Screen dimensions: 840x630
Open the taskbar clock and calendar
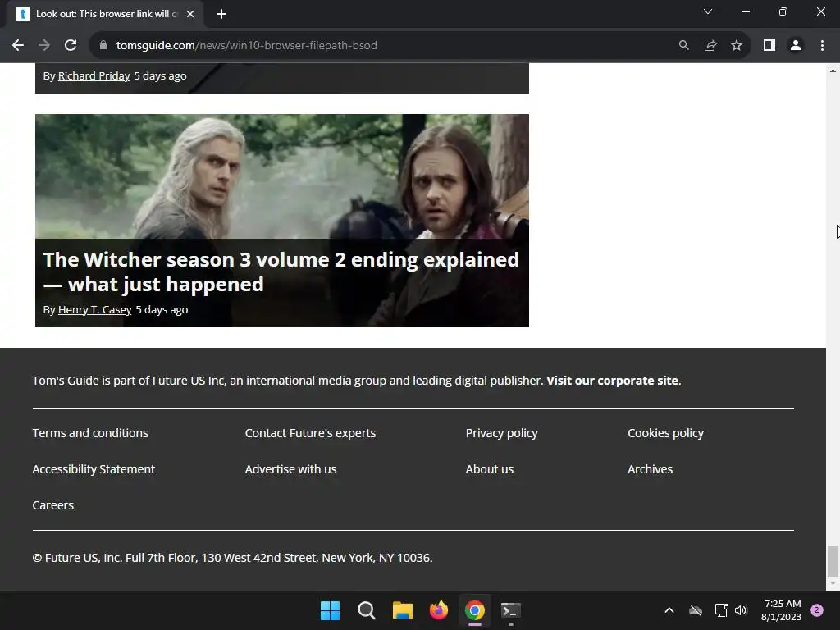tap(782, 610)
